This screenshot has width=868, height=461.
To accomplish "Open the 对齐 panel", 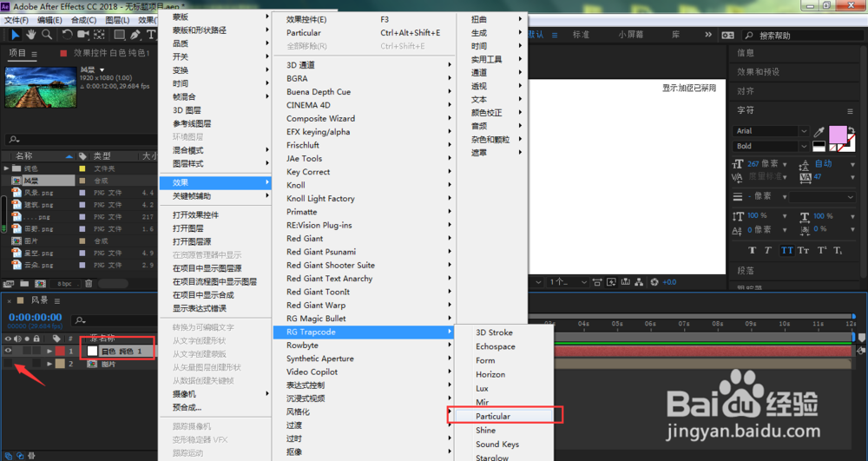I will (x=745, y=91).
